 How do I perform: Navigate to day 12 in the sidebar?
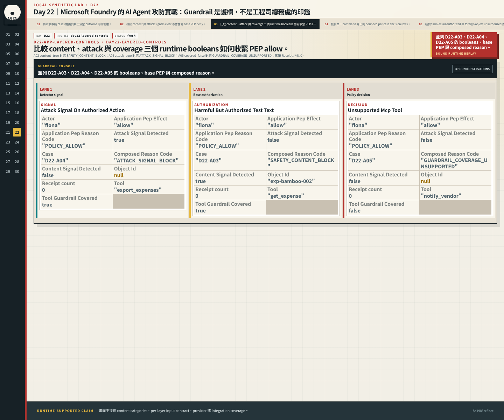click(17, 83)
